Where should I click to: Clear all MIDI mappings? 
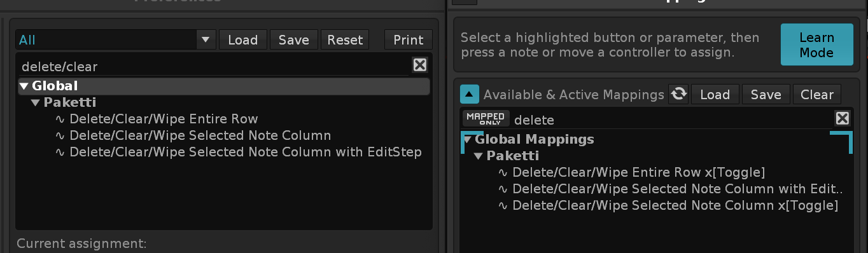817,94
